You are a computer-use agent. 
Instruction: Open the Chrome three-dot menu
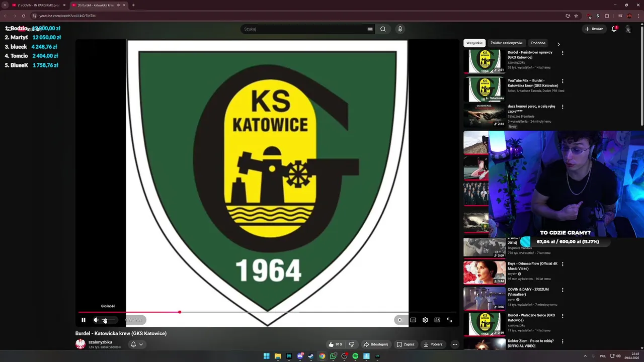click(638, 16)
